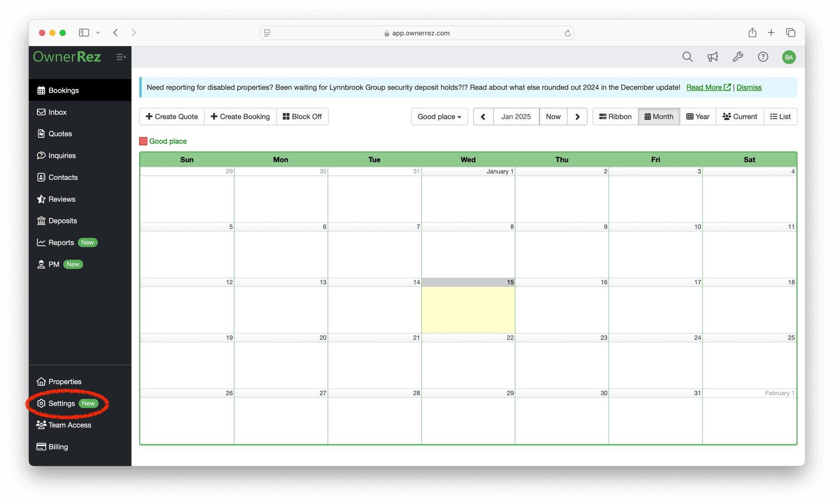Click the search magnifier icon top right

click(688, 57)
